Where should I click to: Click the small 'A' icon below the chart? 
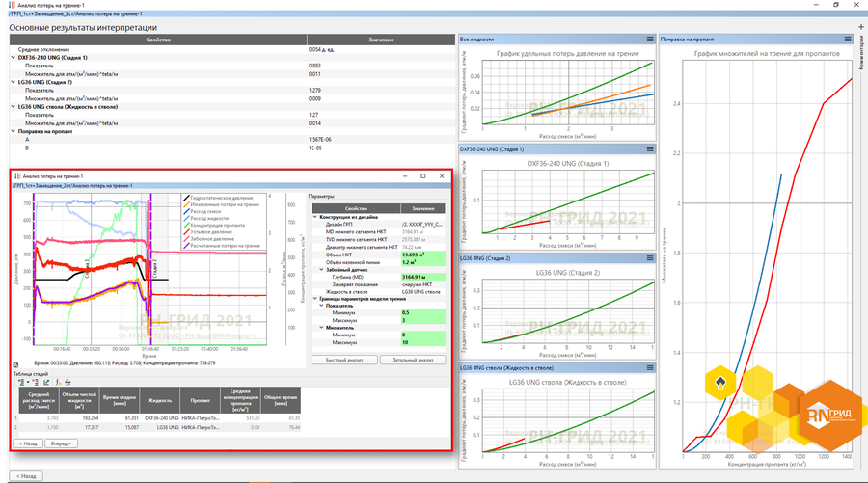[16, 362]
